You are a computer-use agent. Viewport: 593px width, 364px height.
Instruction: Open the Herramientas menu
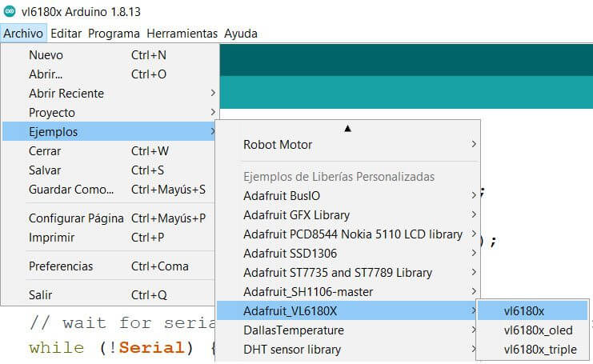coord(182,34)
